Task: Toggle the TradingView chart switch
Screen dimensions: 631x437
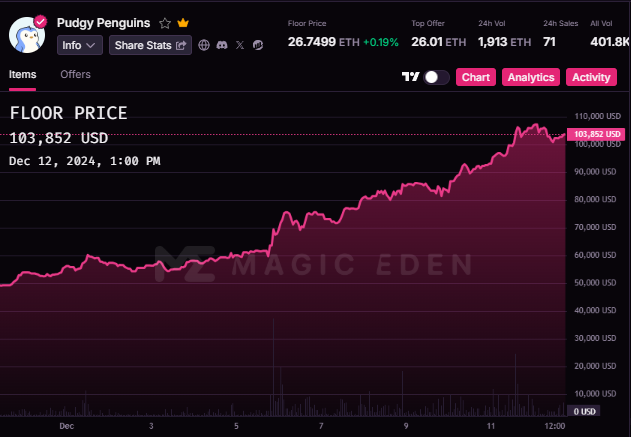Action: [x=437, y=77]
